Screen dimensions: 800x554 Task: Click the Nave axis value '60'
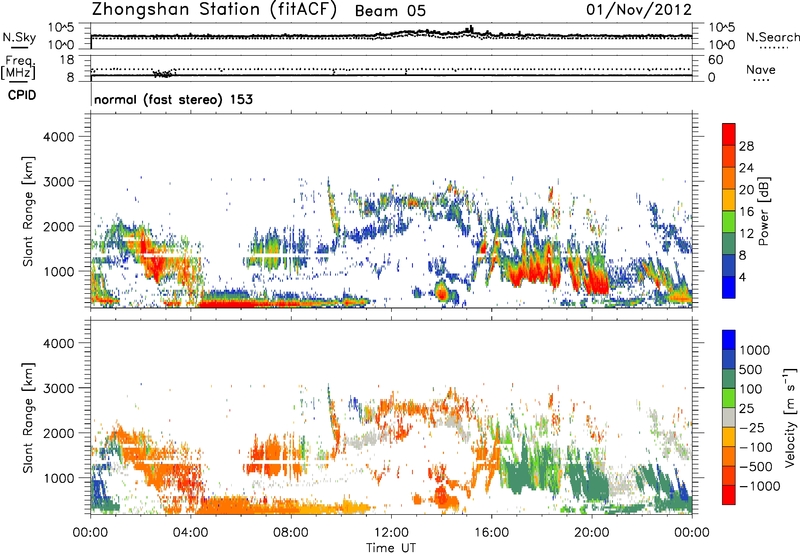pos(715,60)
